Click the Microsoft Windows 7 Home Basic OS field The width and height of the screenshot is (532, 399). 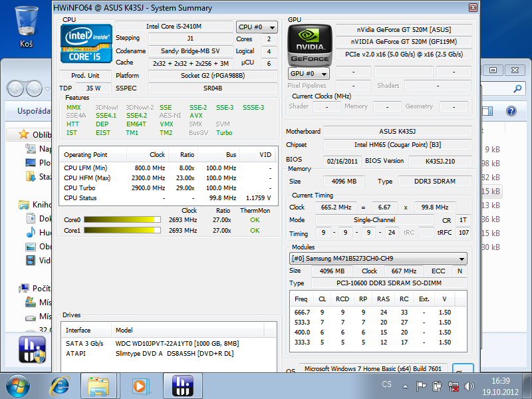pyautogui.click(x=373, y=368)
